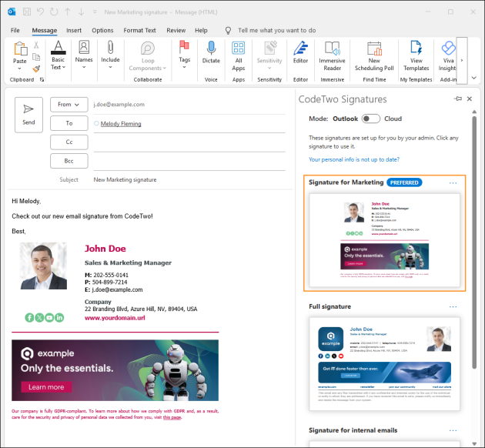Image resolution: width=485 pixels, height=448 pixels.
Task: Click the Include paperclip button
Action: (110, 55)
